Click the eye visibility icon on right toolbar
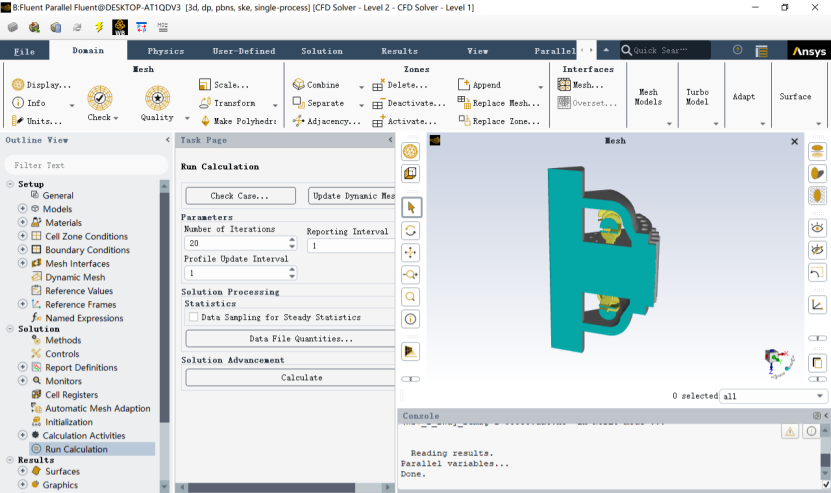This screenshot has width=831, height=493. (x=817, y=228)
